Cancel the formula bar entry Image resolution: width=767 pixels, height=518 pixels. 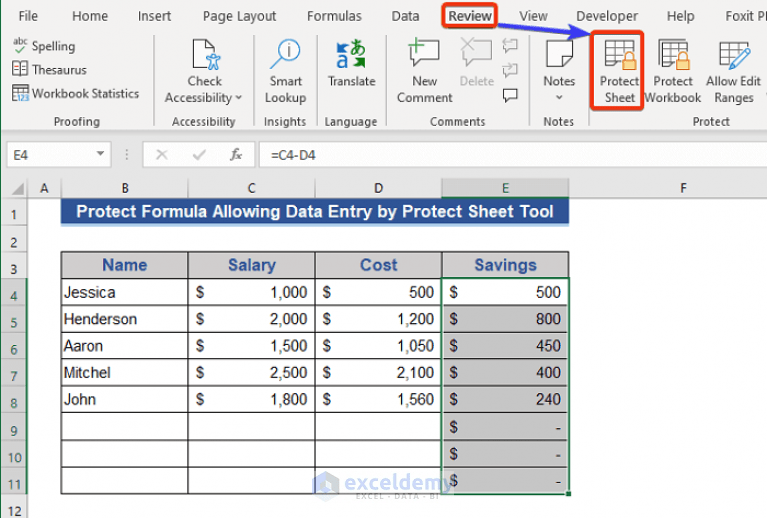click(161, 155)
